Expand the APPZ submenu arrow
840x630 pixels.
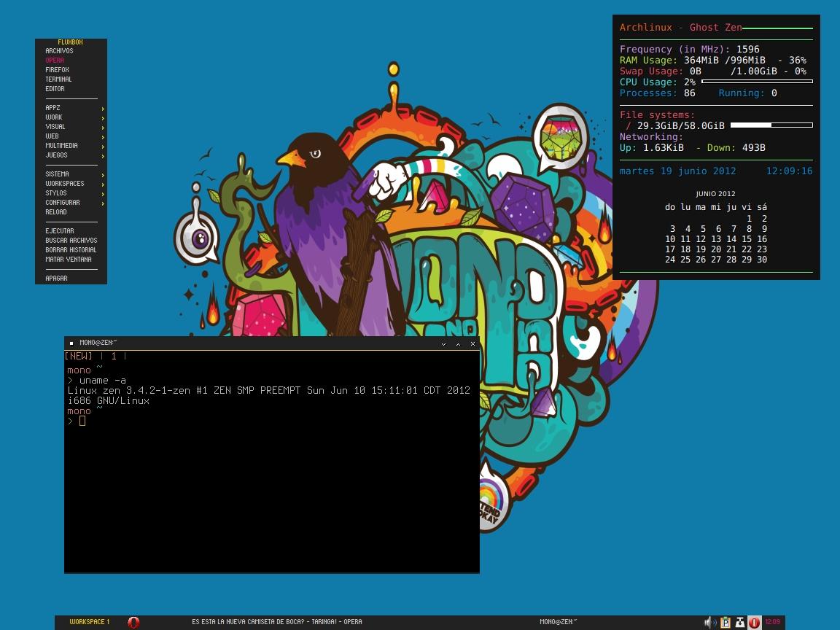click(x=102, y=108)
